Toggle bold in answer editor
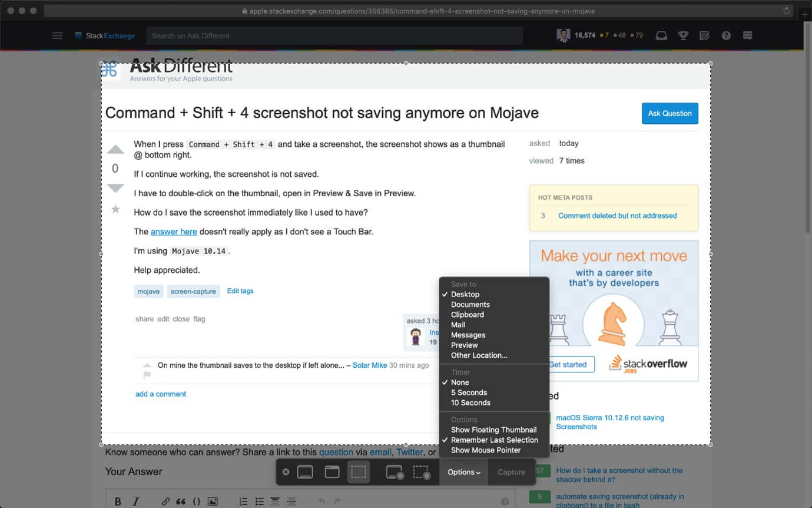The height and width of the screenshot is (508, 812). pyautogui.click(x=118, y=502)
